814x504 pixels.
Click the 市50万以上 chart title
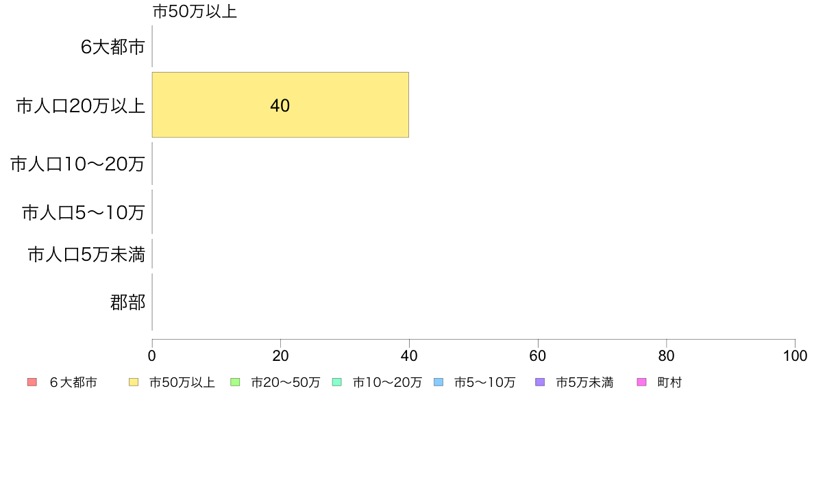(195, 12)
